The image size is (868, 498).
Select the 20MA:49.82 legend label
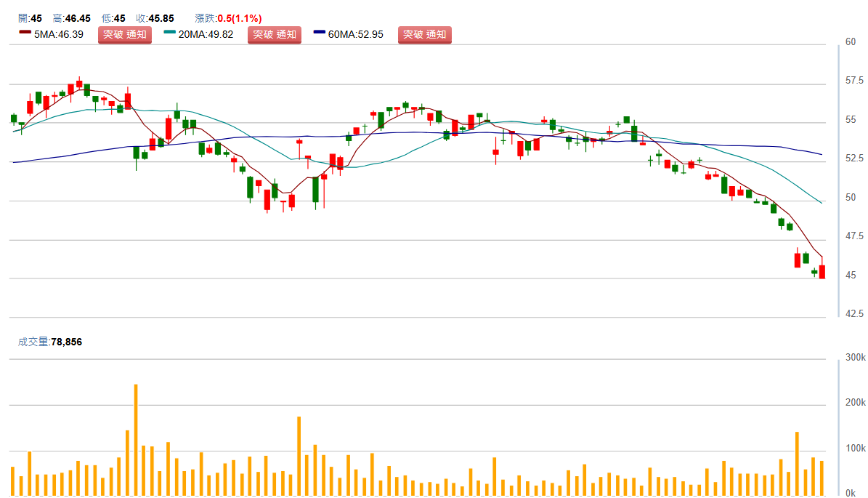(x=206, y=34)
